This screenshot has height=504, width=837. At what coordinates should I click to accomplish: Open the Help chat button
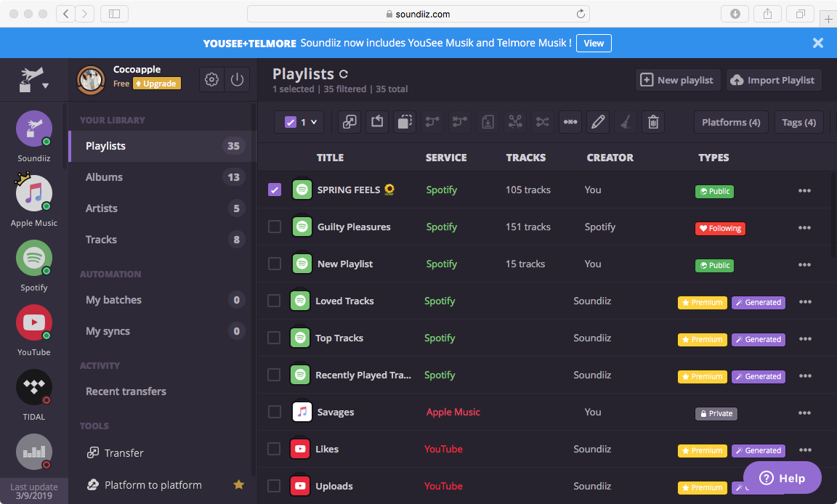coord(782,478)
